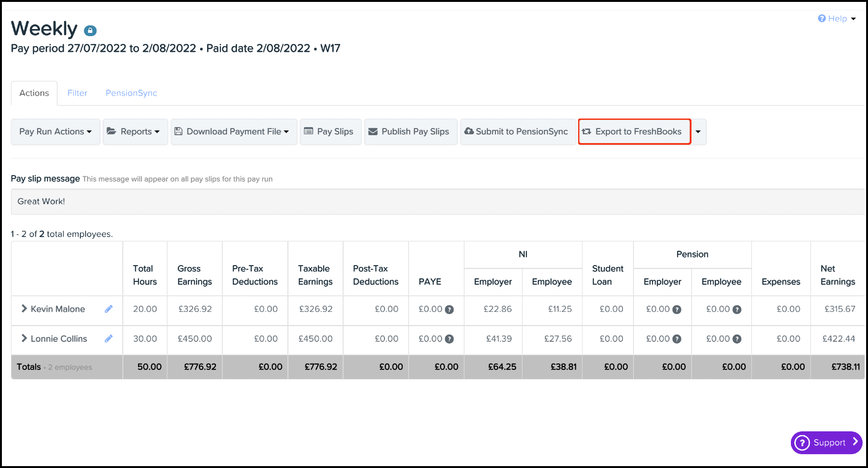Edit Kevin Malone using pencil icon
The image size is (868, 468).
click(108, 309)
